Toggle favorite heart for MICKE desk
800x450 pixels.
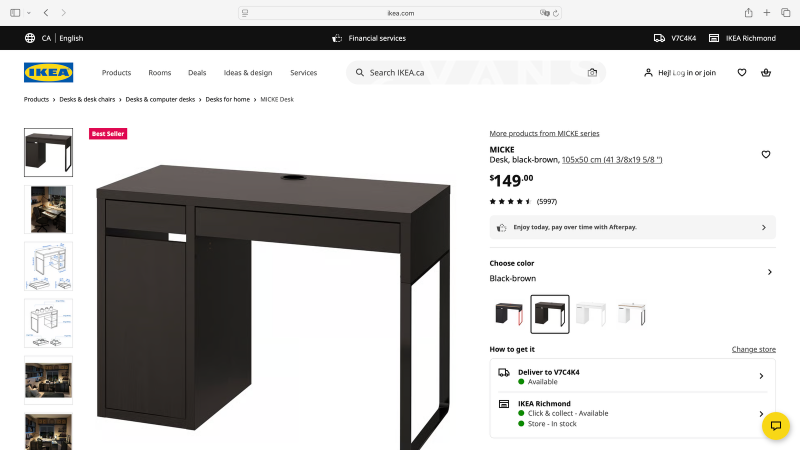(x=766, y=154)
